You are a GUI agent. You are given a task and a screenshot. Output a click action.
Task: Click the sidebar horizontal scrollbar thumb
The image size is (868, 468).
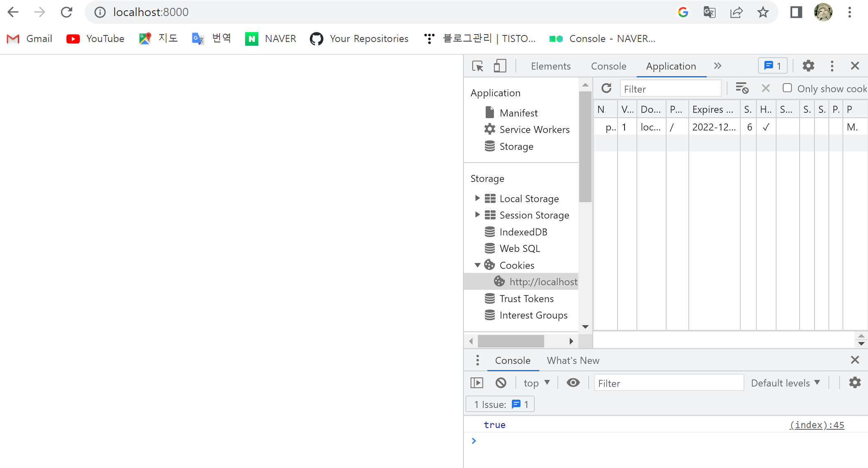511,341
